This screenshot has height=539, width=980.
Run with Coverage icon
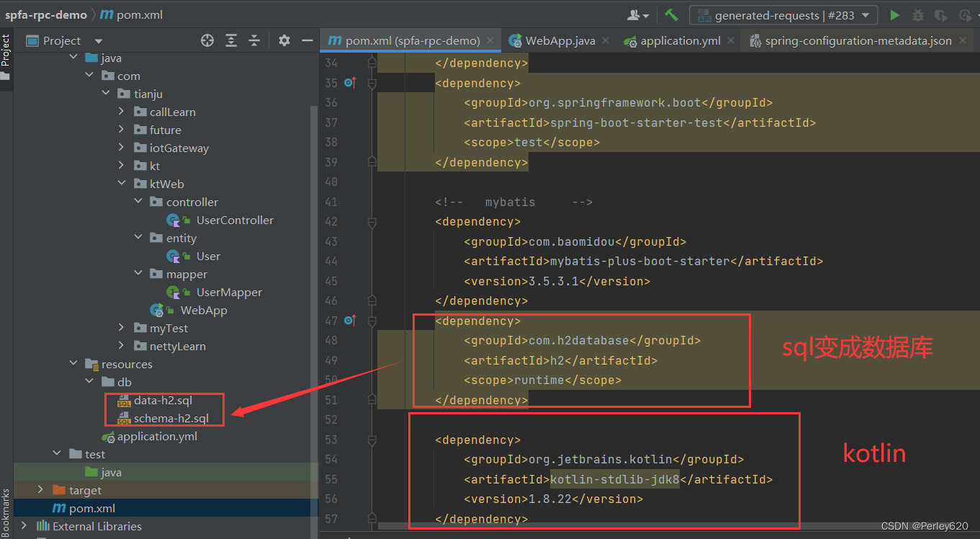tap(940, 15)
